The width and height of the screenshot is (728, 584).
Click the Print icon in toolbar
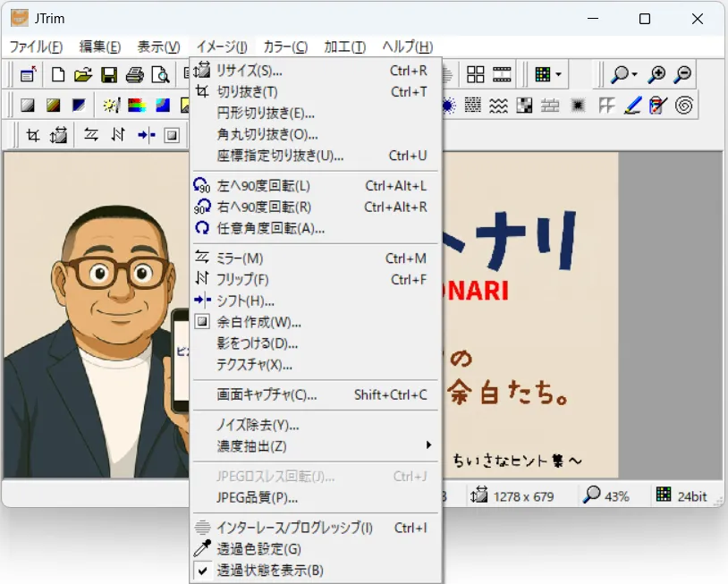[x=134, y=75]
